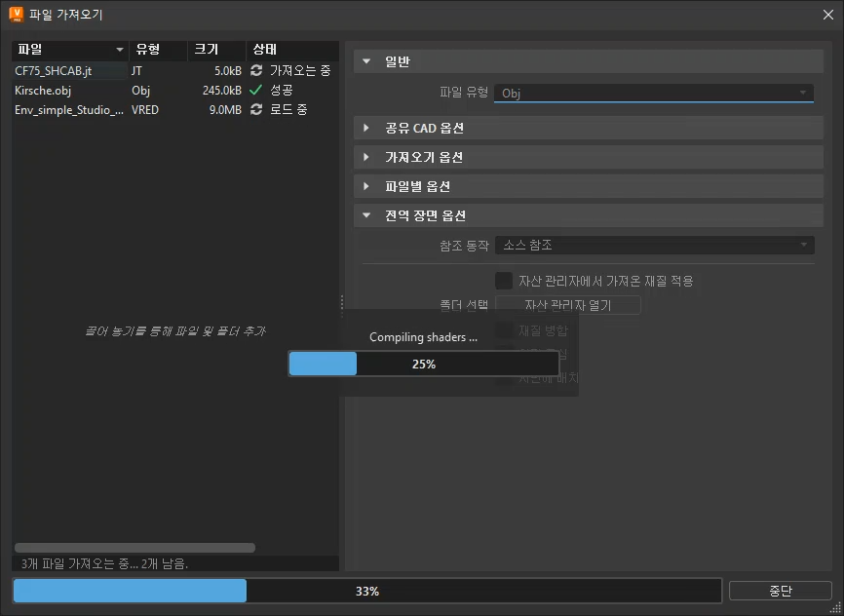The height and width of the screenshot is (616, 844).
Task: Expand the 파일별 옵션 section
Action: [589, 186]
